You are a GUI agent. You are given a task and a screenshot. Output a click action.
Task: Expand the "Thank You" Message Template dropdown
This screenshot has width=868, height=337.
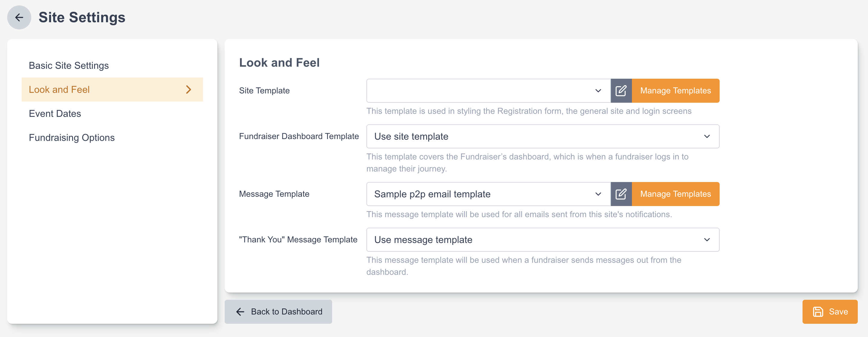coord(542,240)
